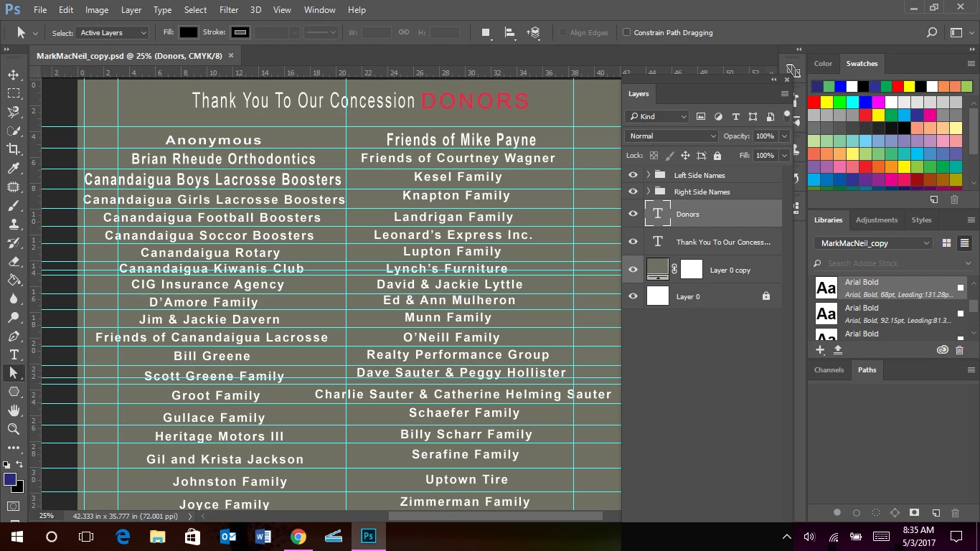Screen dimensions: 980x551
Task: Select the Eyedropper tool
Action: (x=14, y=168)
